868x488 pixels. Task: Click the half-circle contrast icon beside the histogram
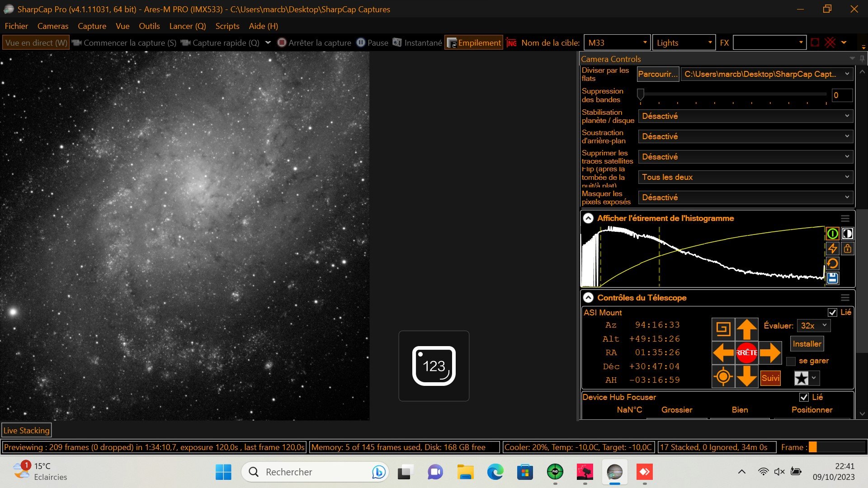847,234
